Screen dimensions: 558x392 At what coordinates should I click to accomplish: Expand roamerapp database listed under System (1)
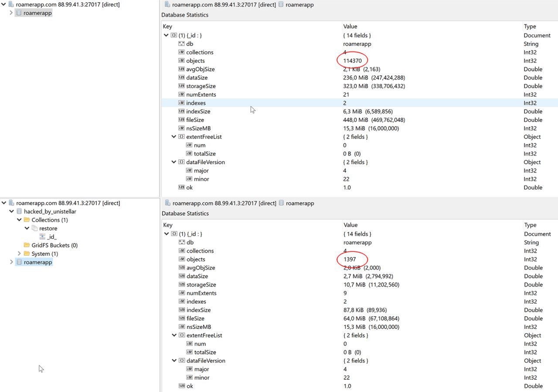click(x=12, y=262)
